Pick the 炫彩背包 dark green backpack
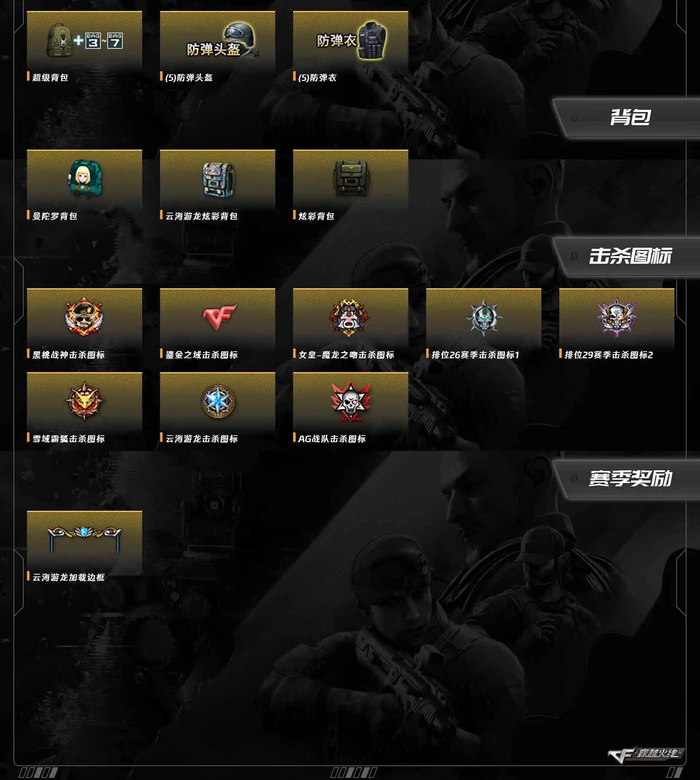The height and width of the screenshot is (780, 700). pos(350,179)
